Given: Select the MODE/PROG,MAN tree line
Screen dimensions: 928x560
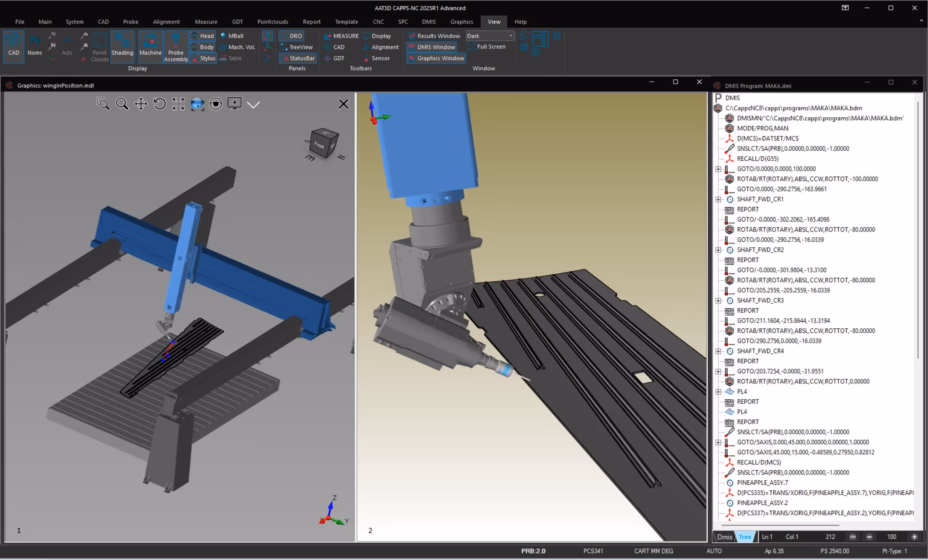Looking at the screenshot, I should 762,128.
